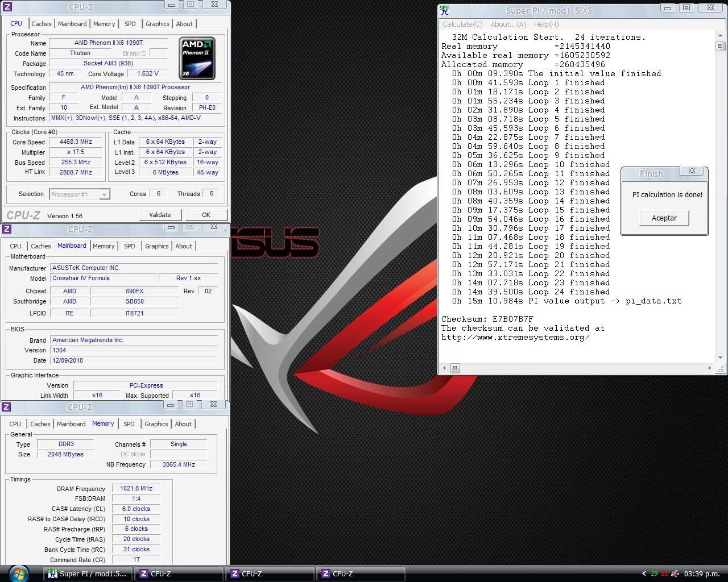Image resolution: width=728 pixels, height=582 pixels.
Task: Click the Multiplier x 17.5 value
Action: pyautogui.click(x=76, y=152)
